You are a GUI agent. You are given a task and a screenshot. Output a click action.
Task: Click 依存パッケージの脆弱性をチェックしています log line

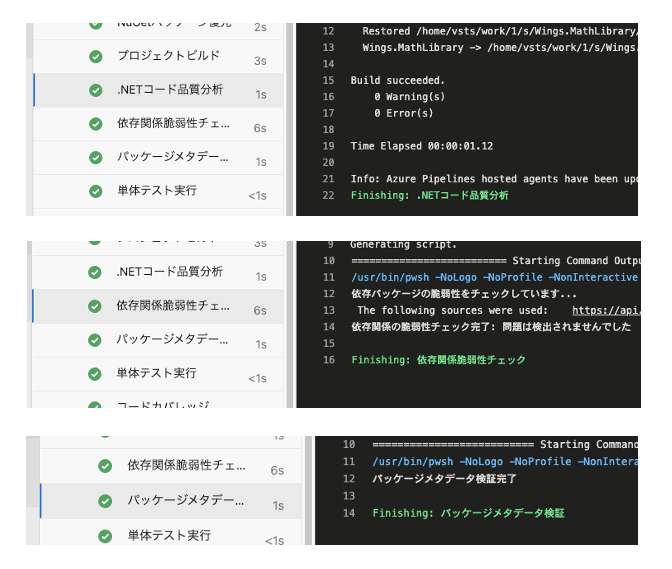click(x=463, y=294)
